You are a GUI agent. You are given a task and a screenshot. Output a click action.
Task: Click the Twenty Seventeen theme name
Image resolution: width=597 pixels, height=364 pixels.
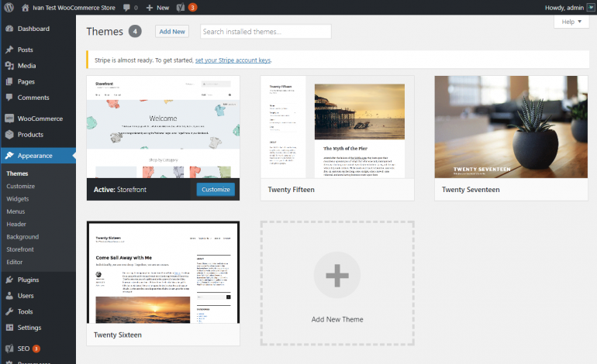click(471, 190)
